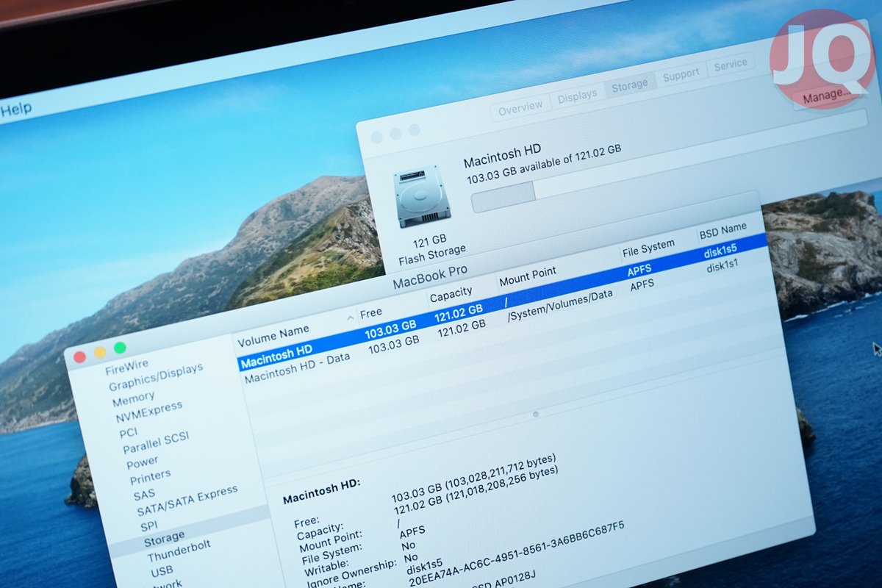Screen dimensions: 882x588
Task: Click the MacBook Pro window title
Action: pos(430,276)
